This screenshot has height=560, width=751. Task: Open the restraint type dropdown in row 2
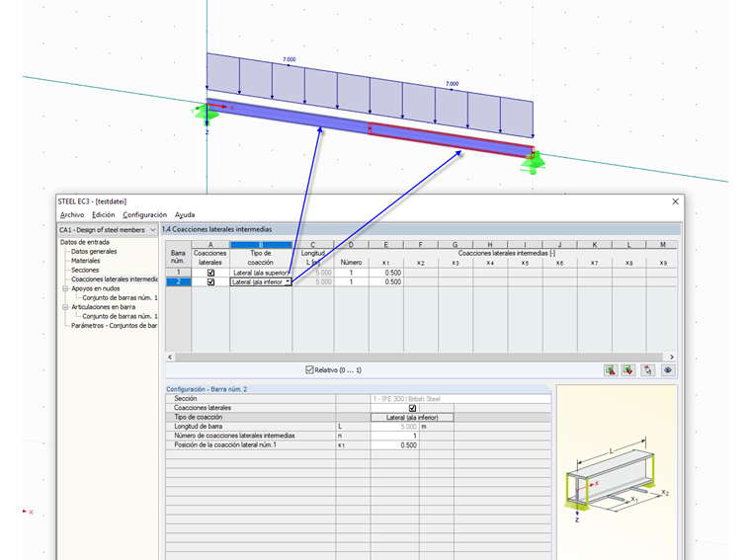point(288,281)
